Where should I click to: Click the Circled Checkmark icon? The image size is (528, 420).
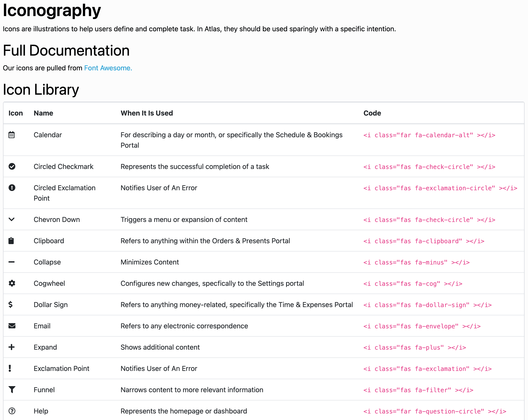pyautogui.click(x=12, y=166)
